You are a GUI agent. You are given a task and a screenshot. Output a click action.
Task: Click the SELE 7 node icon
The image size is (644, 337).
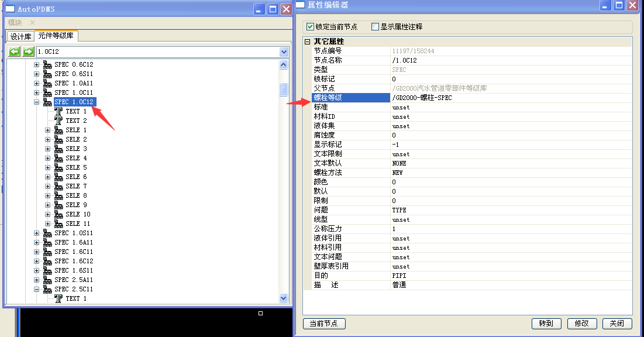[58, 187]
